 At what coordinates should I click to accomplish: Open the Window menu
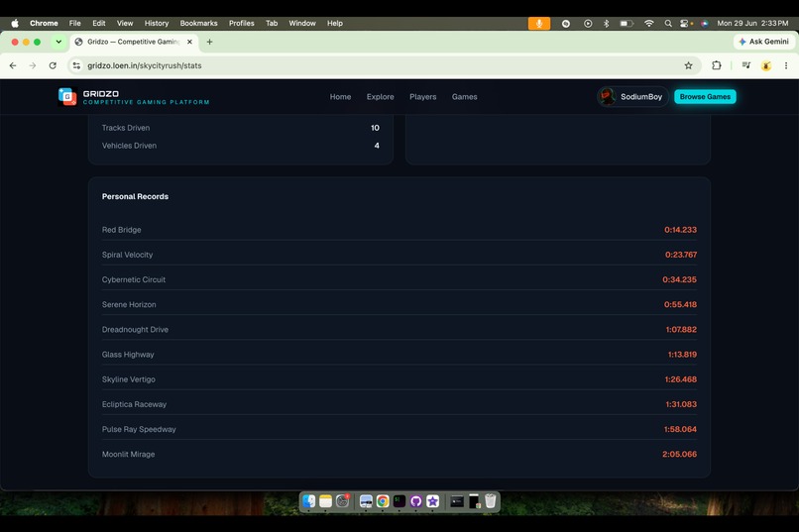[x=302, y=23]
